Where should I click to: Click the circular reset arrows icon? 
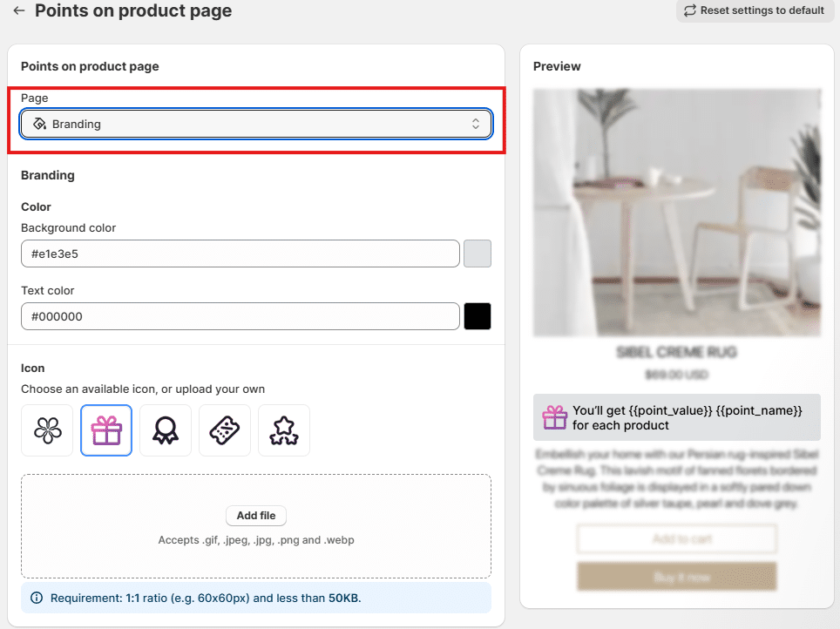pos(691,10)
